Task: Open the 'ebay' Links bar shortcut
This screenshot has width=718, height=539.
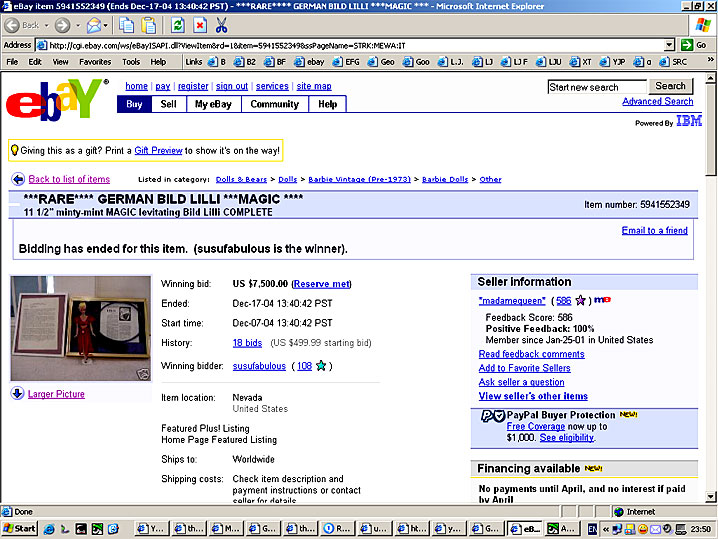Action: 309,62
